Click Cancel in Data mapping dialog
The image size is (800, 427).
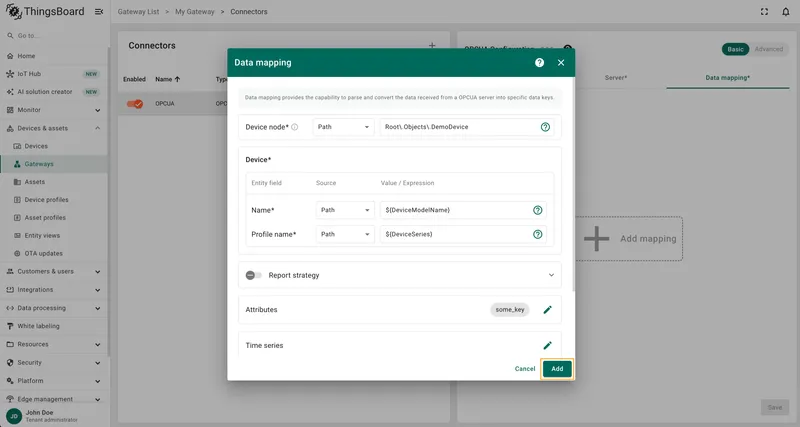click(x=524, y=369)
